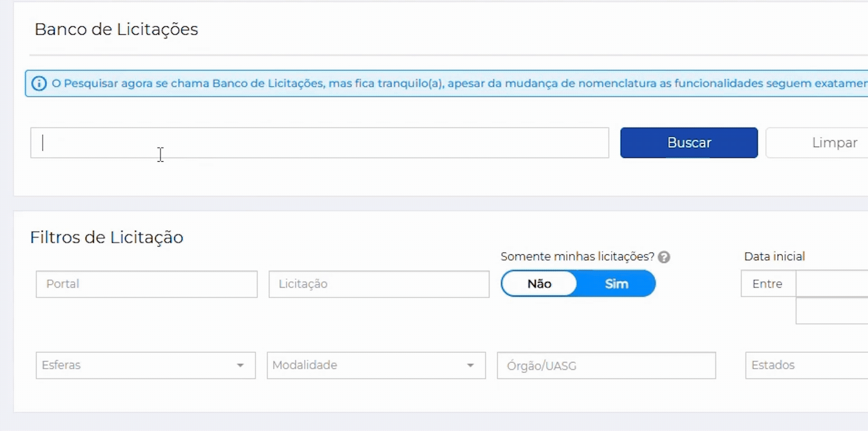Switch the toggle to Sim
This screenshot has width=868, height=431.
click(x=616, y=284)
